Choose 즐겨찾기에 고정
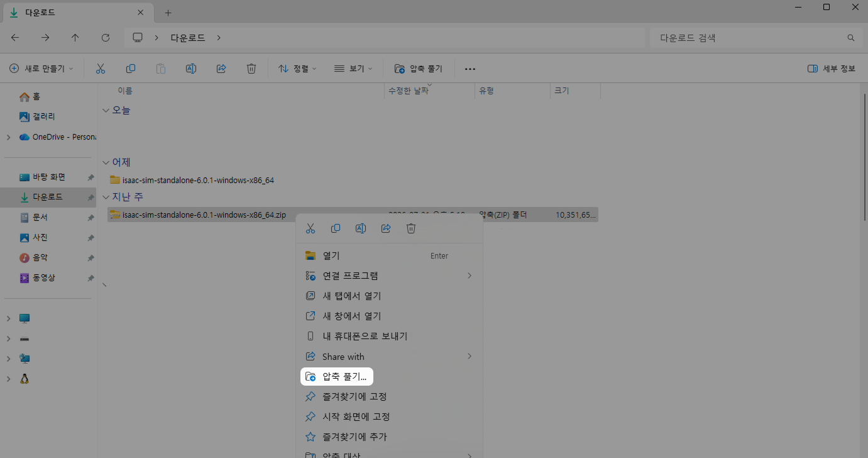Image resolution: width=868 pixels, height=458 pixels. (x=390, y=396)
